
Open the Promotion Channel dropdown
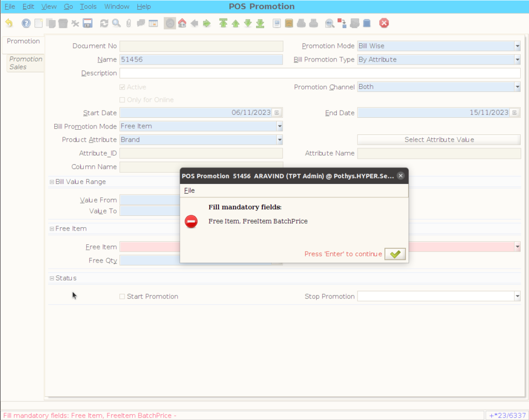click(x=517, y=87)
